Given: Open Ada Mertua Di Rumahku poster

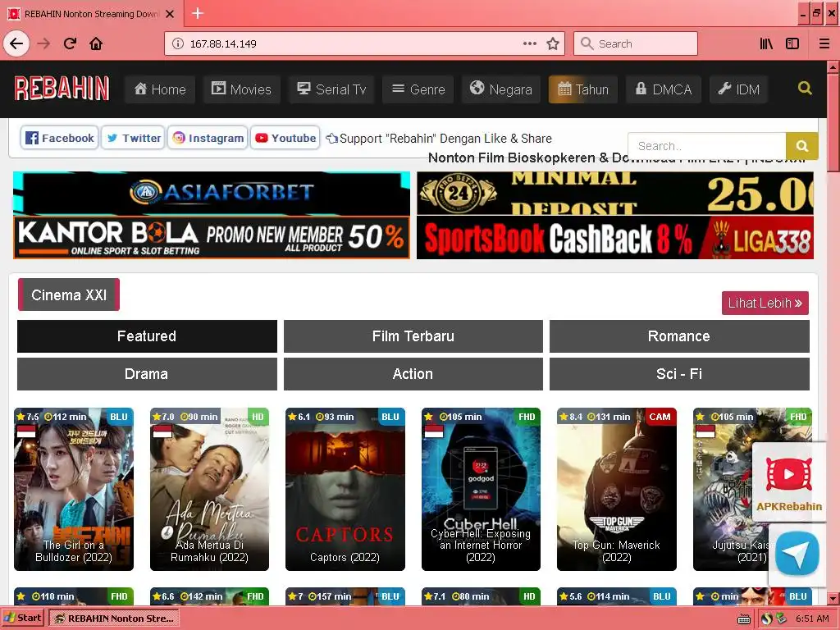Looking at the screenshot, I should (209, 489).
